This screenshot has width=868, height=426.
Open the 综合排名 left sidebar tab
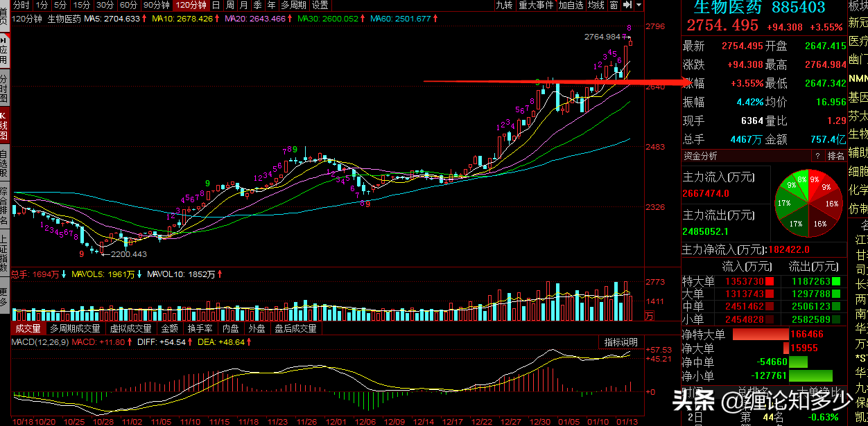pyautogui.click(x=4, y=206)
